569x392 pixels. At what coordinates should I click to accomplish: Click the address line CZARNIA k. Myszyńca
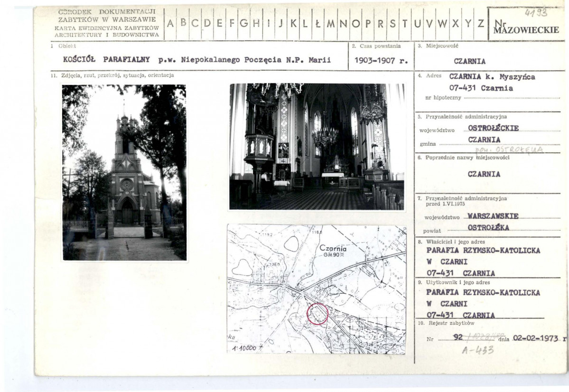[x=492, y=76]
